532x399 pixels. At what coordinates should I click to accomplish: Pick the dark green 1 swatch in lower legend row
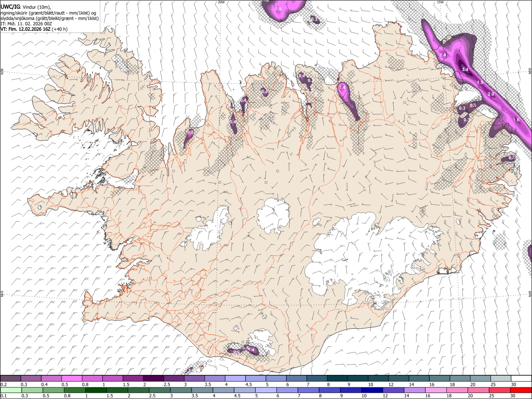coord(96,390)
